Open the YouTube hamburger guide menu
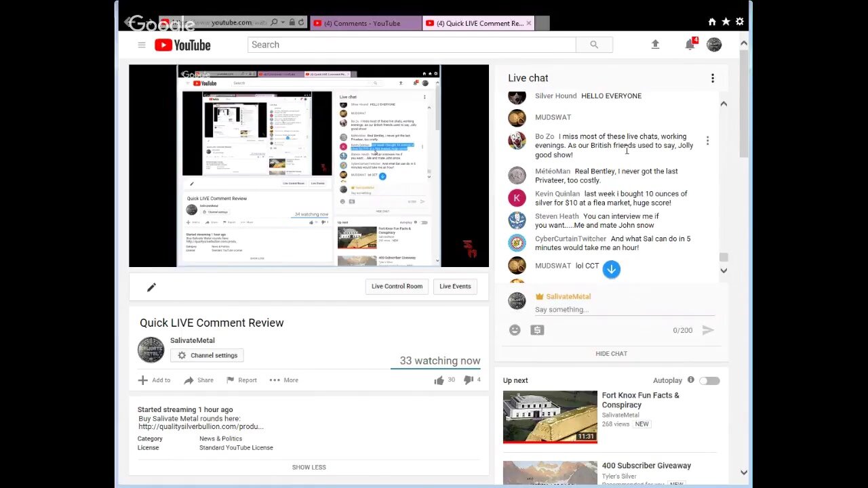This screenshot has height=488, width=868. point(142,45)
